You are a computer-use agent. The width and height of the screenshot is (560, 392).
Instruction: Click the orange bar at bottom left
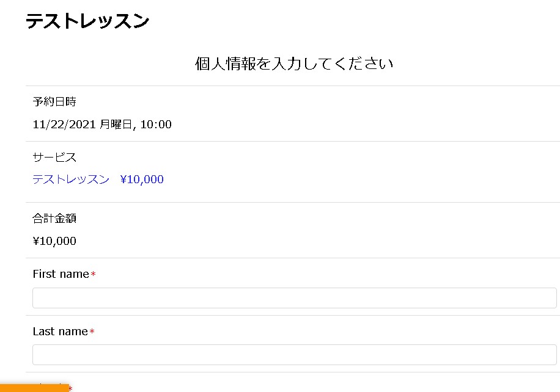[x=34, y=388]
